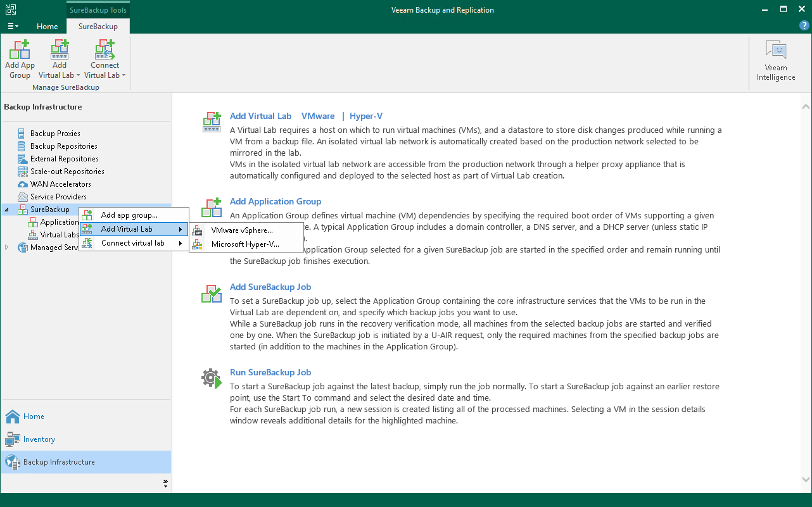Image resolution: width=812 pixels, height=507 pixels.
Task: Collapse the SureBackup tree node
Action: click(x=7, y=210)
